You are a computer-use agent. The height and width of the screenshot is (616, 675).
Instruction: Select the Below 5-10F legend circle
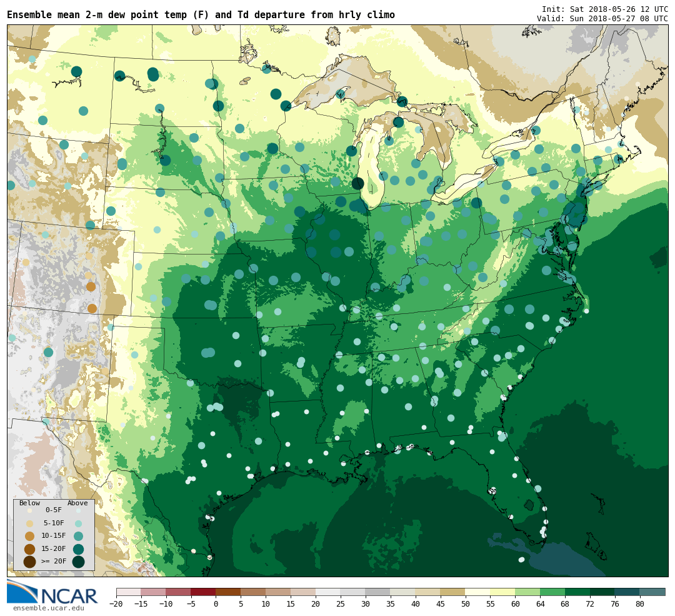[x=30, y=523]
